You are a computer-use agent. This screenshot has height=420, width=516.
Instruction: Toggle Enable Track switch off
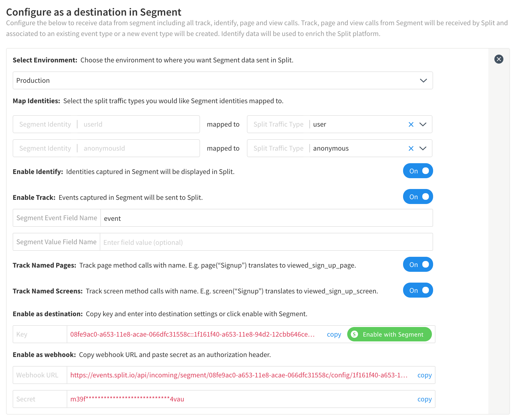coord(418,197)
